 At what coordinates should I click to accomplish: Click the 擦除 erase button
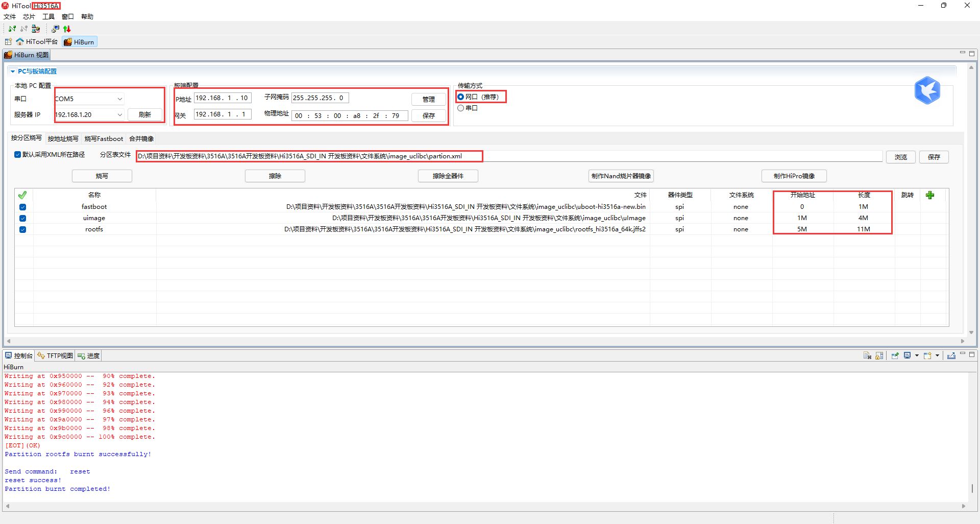pyautogui.click(x=275, y=176)
